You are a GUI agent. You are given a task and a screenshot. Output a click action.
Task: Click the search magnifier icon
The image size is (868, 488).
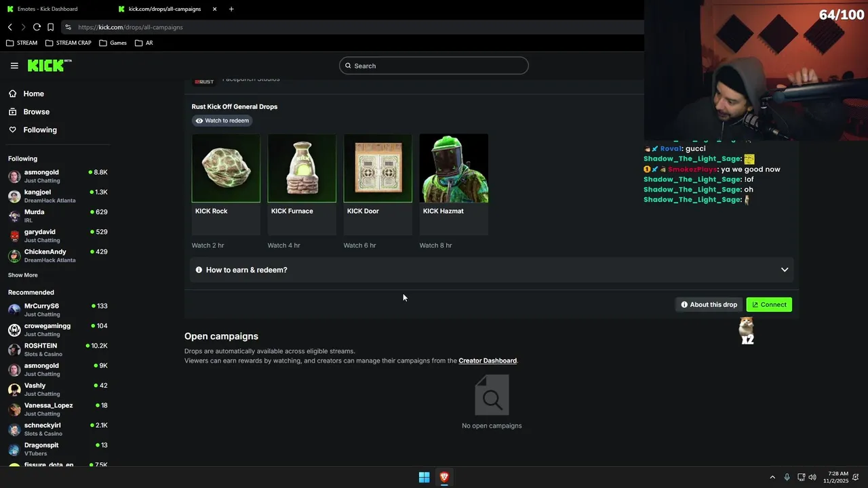tap(349, 66)
